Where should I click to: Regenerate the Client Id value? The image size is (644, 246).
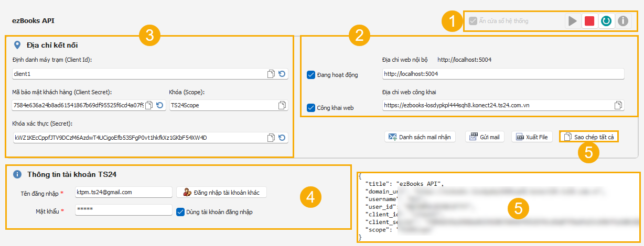(282, 74)
